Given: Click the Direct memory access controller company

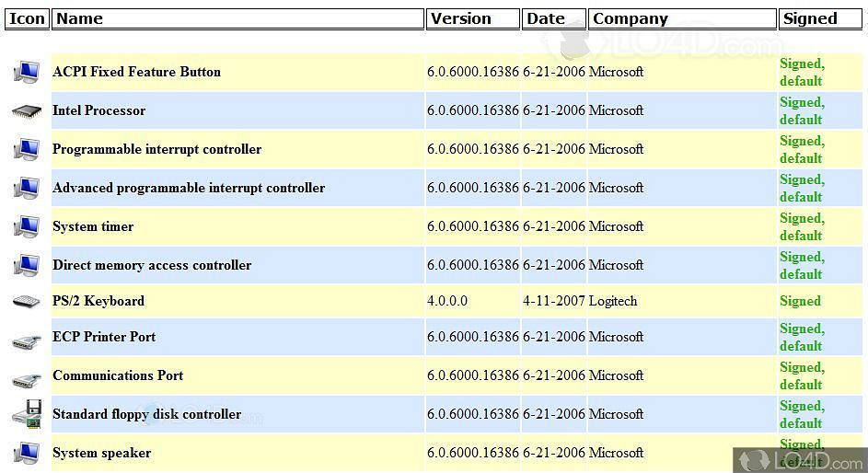Looking at the screenshot, I should (x=616, y=266).
